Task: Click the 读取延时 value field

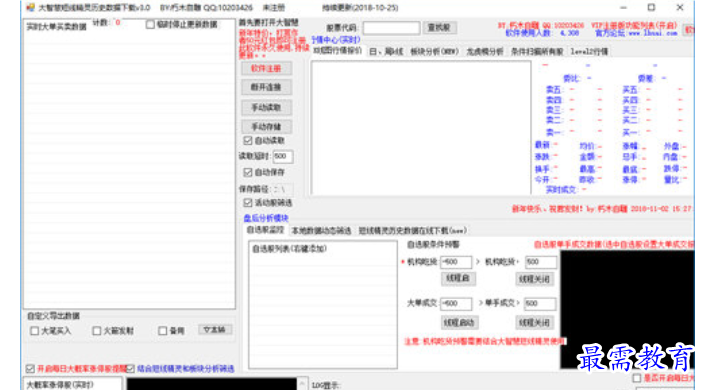Action: (x=283, y=156)
